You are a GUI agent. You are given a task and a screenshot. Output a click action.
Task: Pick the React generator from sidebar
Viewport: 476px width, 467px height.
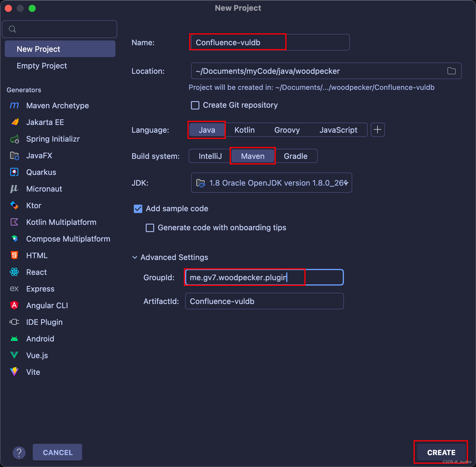36,272
